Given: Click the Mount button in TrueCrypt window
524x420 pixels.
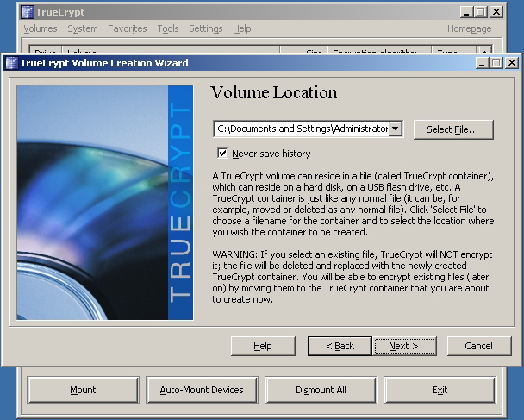Looking at the screenshot, I should 83,390.
